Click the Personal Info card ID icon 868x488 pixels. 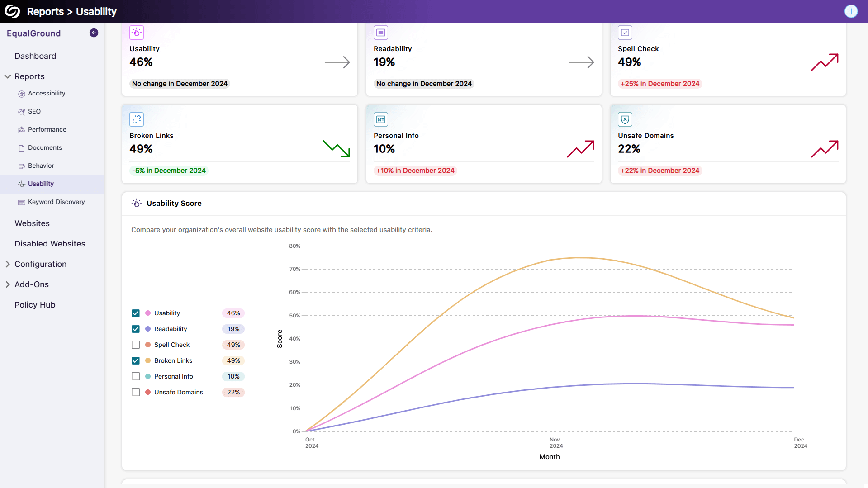(x=381, y=119)
